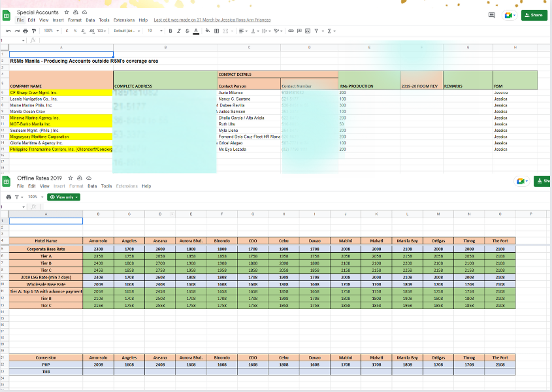Open zoom dropdown in Special Accounts
552x392 pixels.
coord(51,31)
